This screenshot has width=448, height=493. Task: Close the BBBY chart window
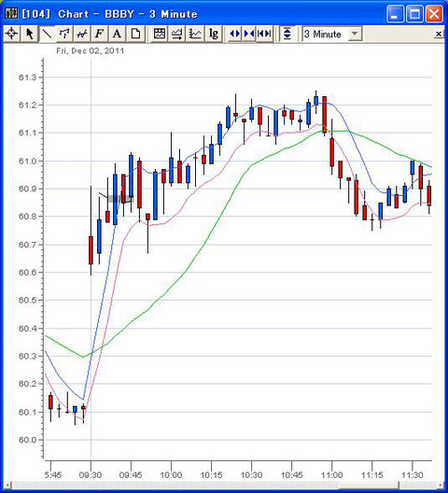point(434,14)
